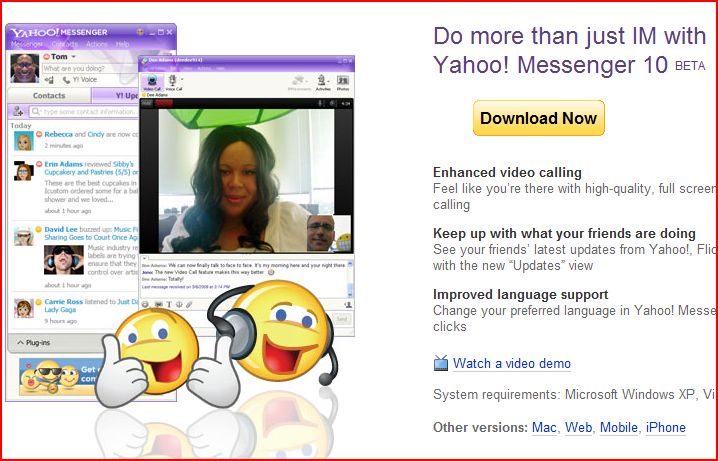Screen dimensions: 718x461
Task: Open the Voice Call dropdown arrow
Action: click(x=183, y=79)
